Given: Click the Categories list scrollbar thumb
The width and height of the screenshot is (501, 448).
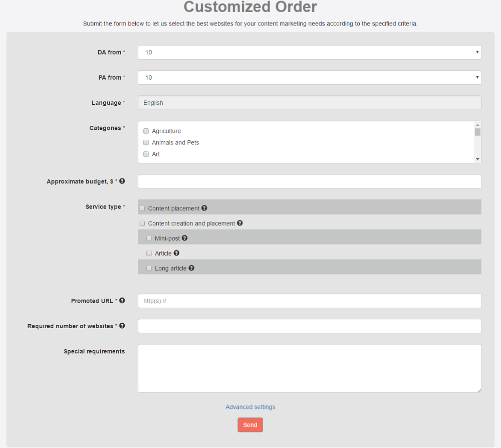Looking at the screenshot, I should coord(477,132).
